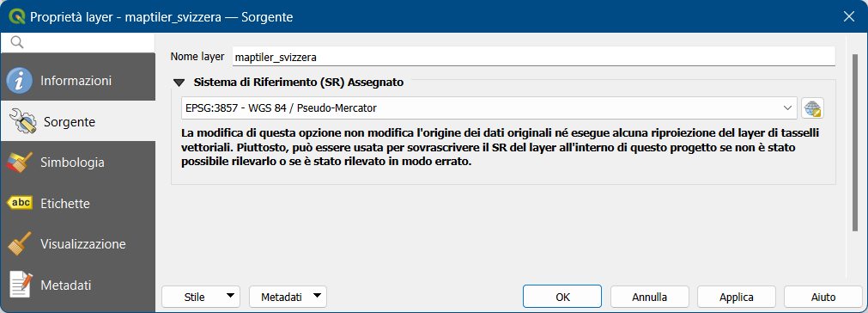868x313 pixels.
Task: Collapse the Sistema di Riferimento group
Action: tap(179, 83)
